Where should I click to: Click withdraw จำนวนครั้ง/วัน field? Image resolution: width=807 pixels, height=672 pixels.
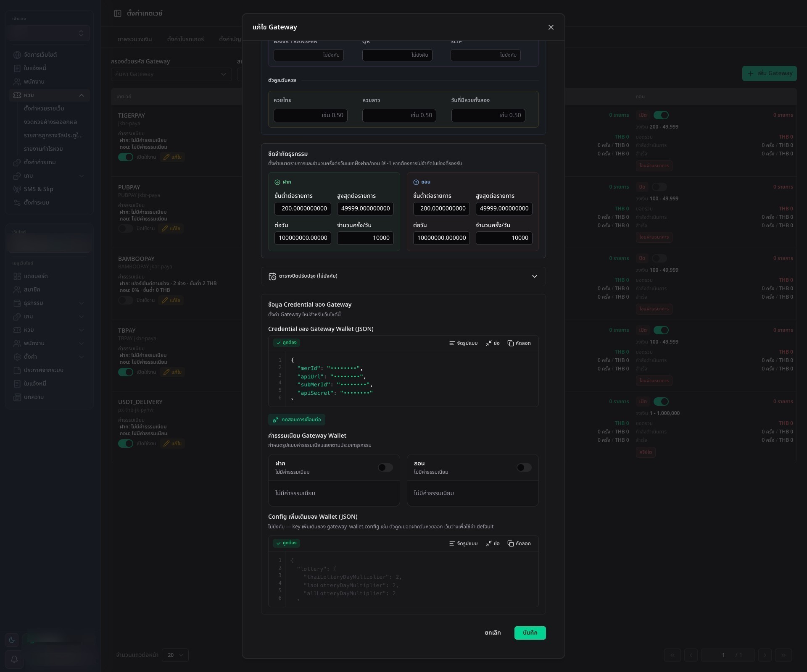click(504, 238)
